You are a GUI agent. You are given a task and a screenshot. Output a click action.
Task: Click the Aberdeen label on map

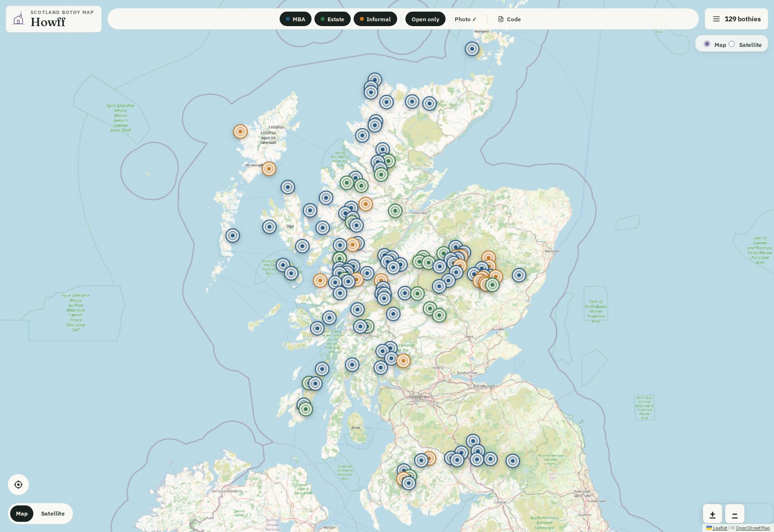point(552,251)
